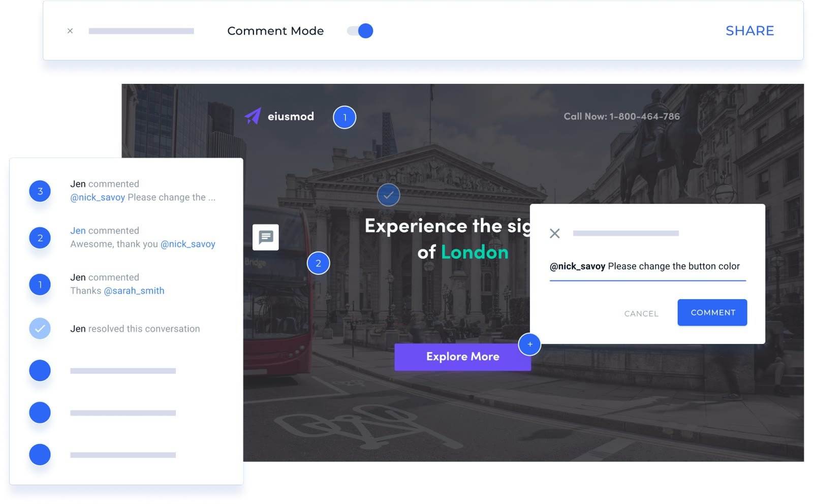Click the plus pin to add a comment
813x504 pixels.
tap(529, 344)
